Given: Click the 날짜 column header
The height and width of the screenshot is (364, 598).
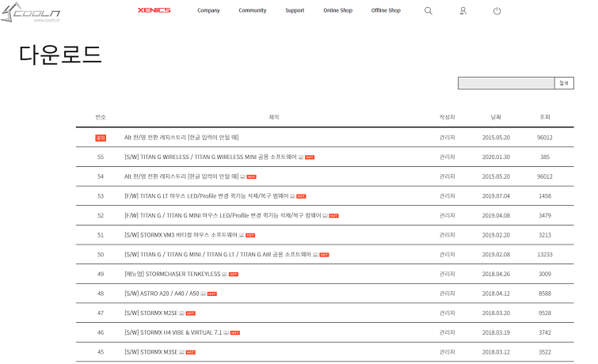Looking at the screenshot, I should pyautogui.click(x=496, y=117).
